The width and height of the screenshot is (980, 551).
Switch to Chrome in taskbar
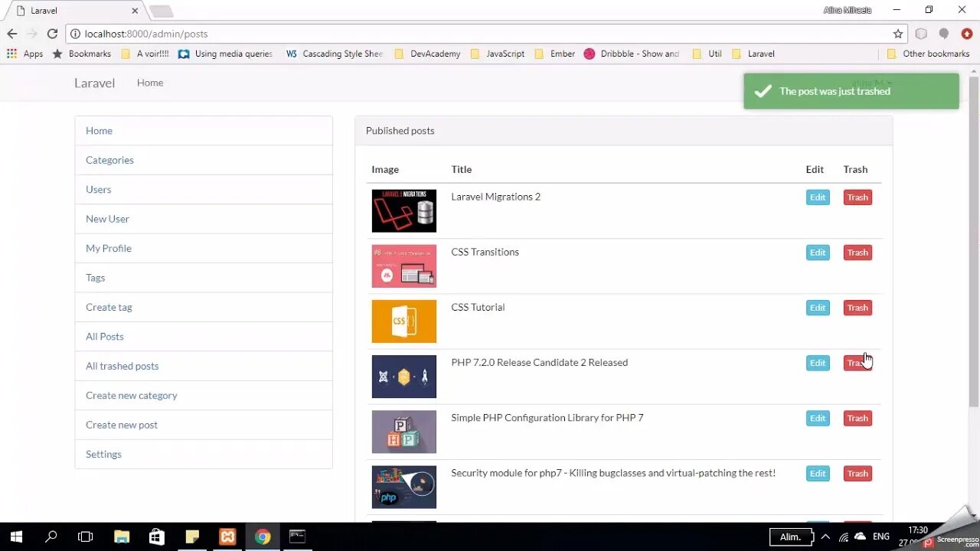(x=263, y=536)
